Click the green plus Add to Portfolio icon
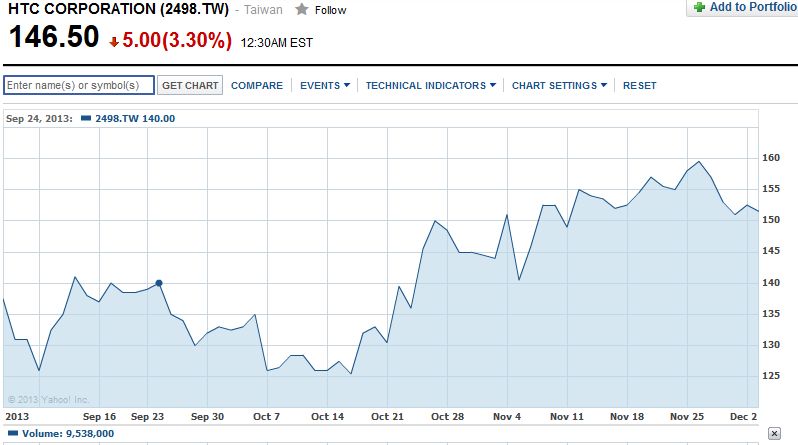This screenshot has width=798, height=445. tap(699, 7)
